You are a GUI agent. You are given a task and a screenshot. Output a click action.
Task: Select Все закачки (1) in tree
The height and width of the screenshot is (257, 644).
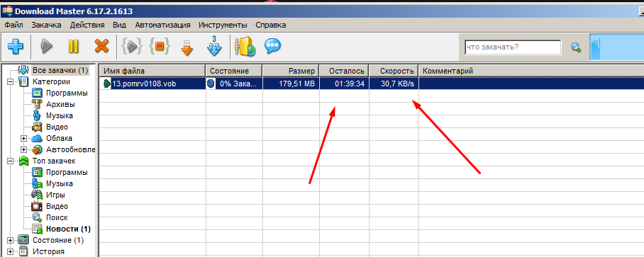click(x=60, y=70)
